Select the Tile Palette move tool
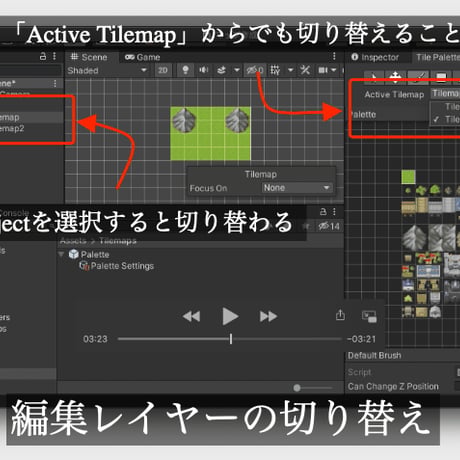 [x=395, y=77]
